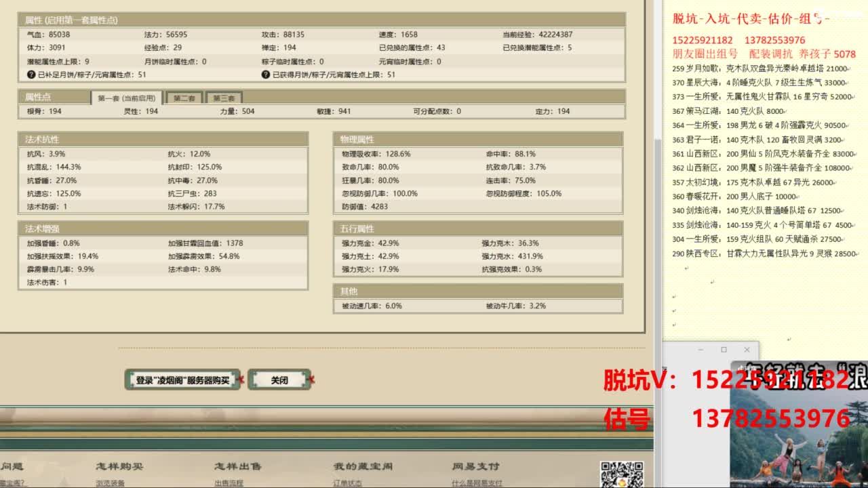Select the 攻击: 88135 value
The image size is (868, 488).
(283, 35)
